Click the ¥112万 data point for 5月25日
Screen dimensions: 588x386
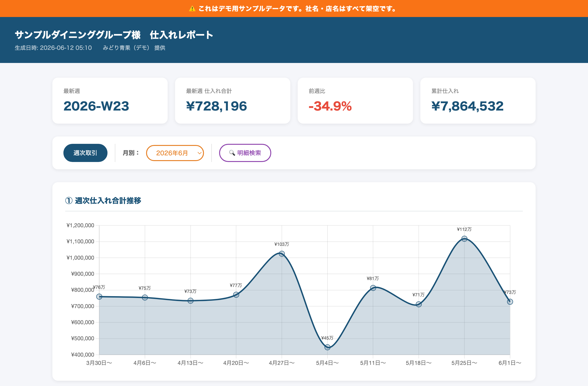464,239
